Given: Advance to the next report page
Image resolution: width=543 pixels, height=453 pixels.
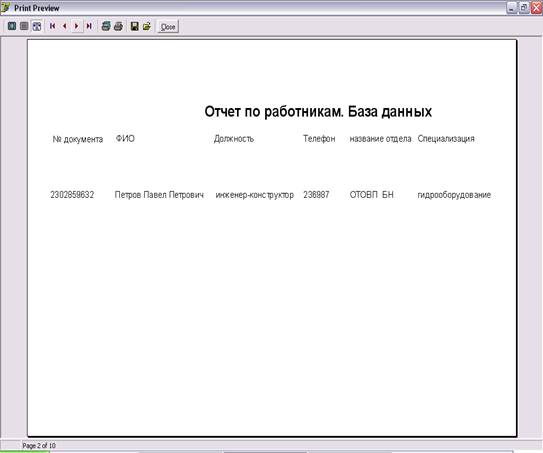Looking at the screenshot, I should [x=77, y=26].
